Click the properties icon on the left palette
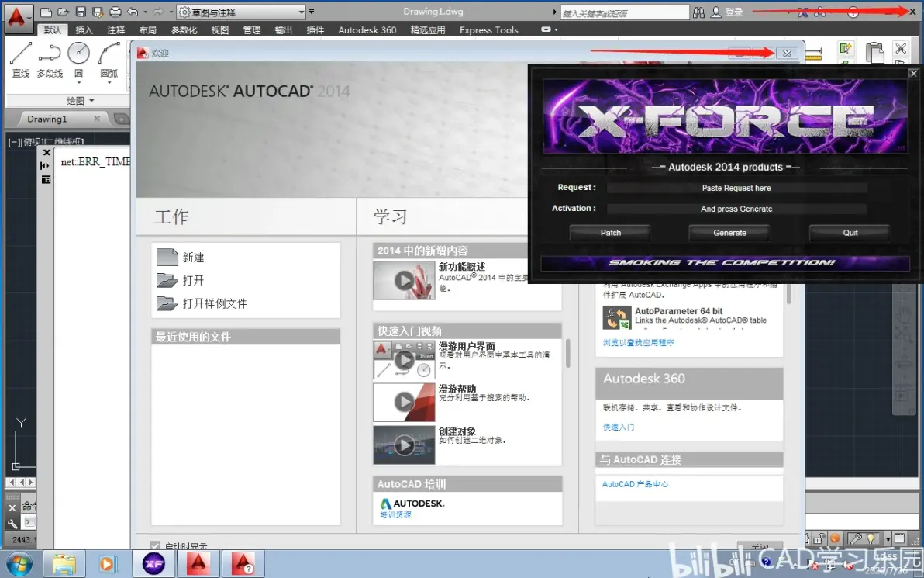 (46, 179)
